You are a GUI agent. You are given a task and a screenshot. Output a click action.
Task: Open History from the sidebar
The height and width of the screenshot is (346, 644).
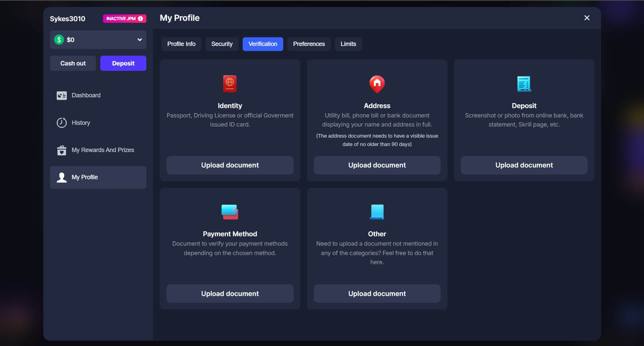[98, 123]
